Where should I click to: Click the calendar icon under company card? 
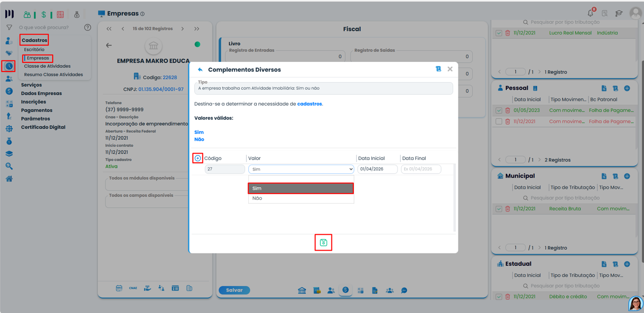pyautogui.click(x=119, y=288)
